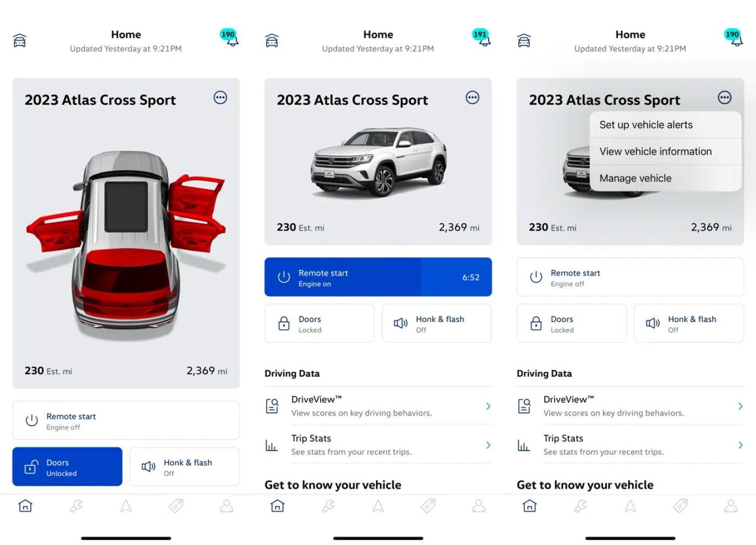Open three-dot menu on left vehicle card

[x=220, y=98]
